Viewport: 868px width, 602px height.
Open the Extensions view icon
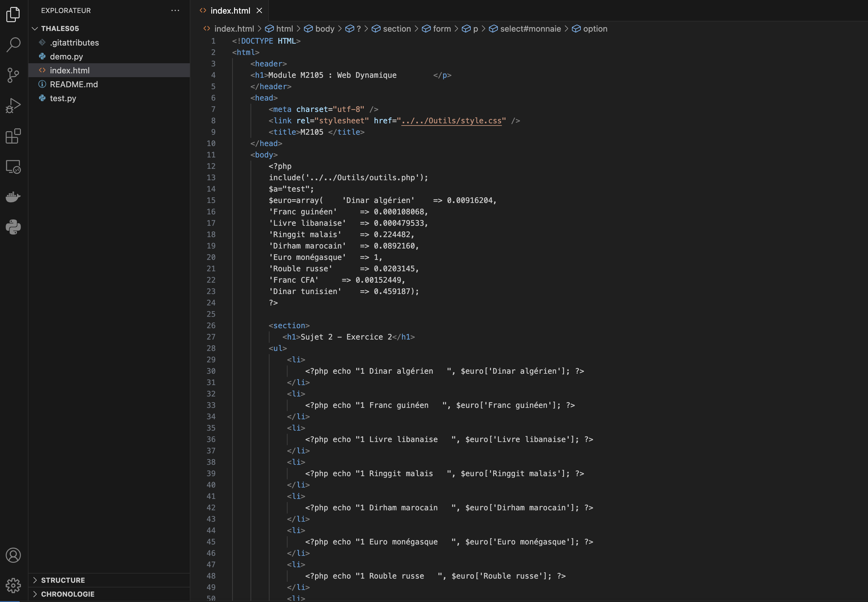pos(13,136)
